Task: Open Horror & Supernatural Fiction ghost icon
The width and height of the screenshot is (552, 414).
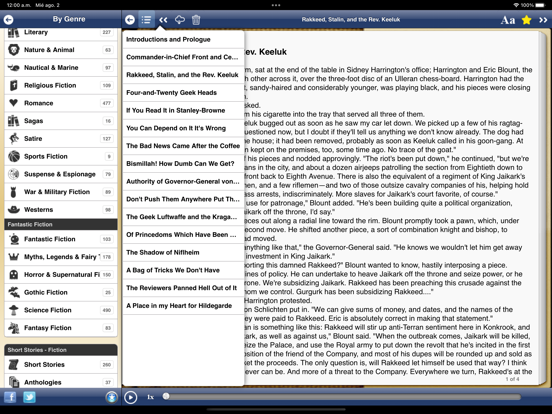Action: (x=14, y=275)
